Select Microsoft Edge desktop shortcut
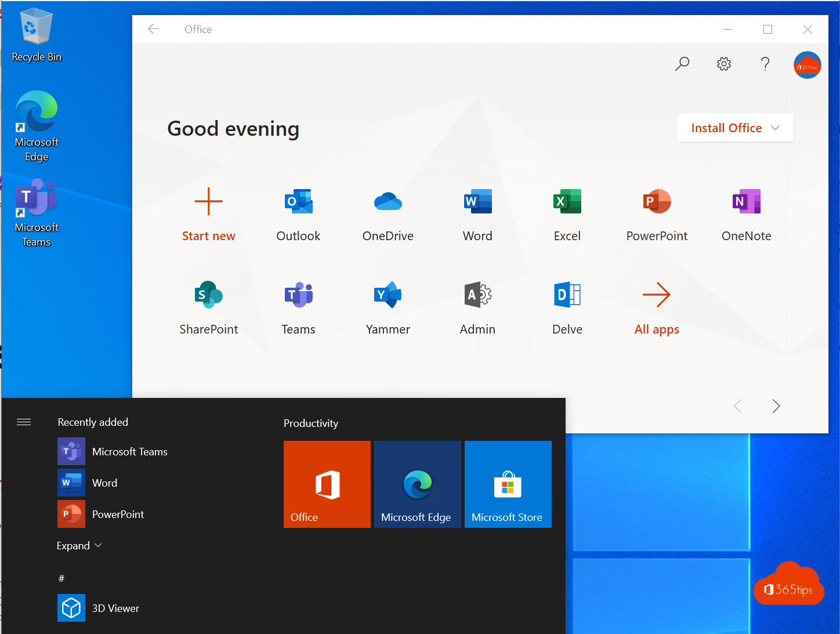Image resolution: width=840 pixels, height=634 pixels. point(37,126)
